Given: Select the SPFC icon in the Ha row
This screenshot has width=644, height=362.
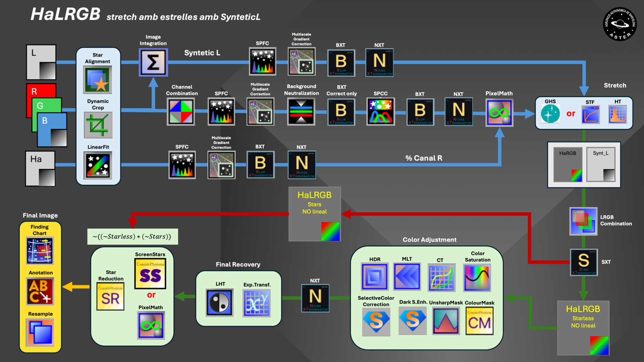Looking at the screenshot, I should (x=182, y=165).
